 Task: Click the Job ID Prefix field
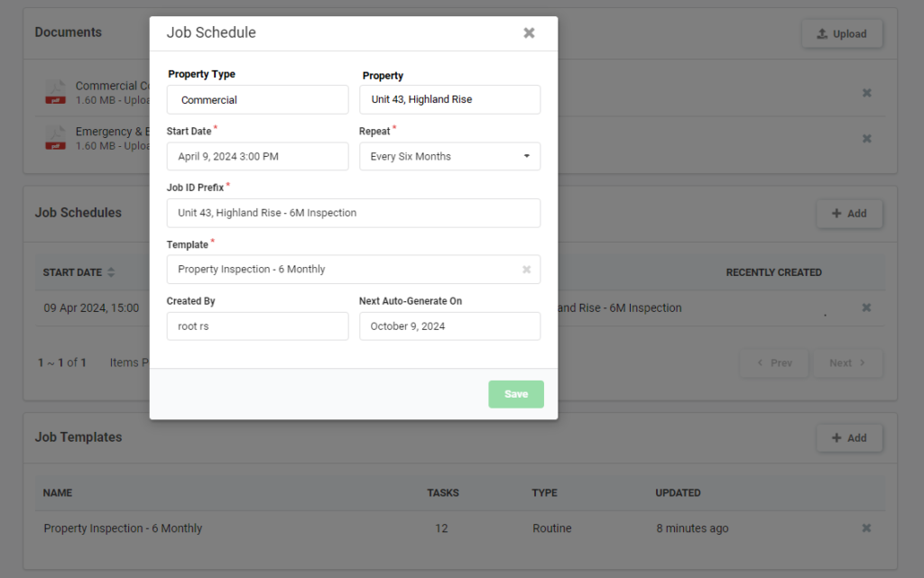coord(354,213)
